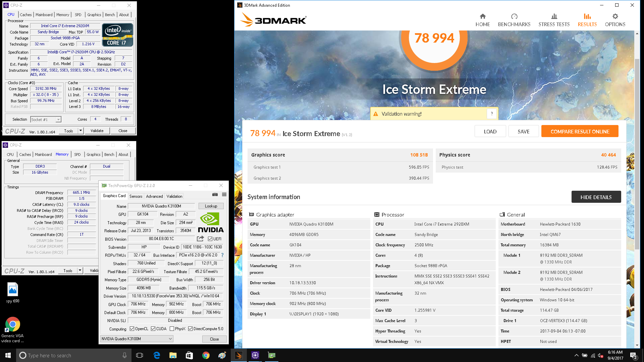Toggle the OpenCL checkbox

132,328
